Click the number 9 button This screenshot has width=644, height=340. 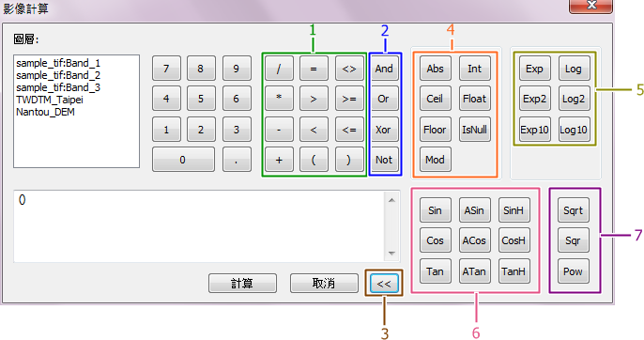pyautogui.click(x=237, y=69)
